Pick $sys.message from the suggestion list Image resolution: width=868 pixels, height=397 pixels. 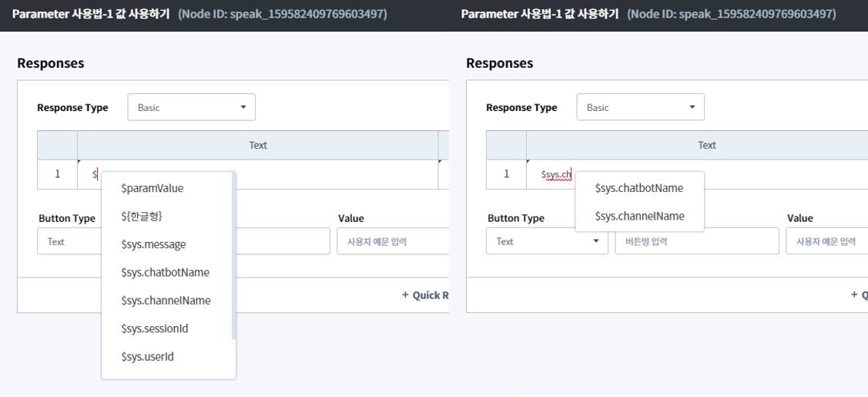click(x=153, y=244)
